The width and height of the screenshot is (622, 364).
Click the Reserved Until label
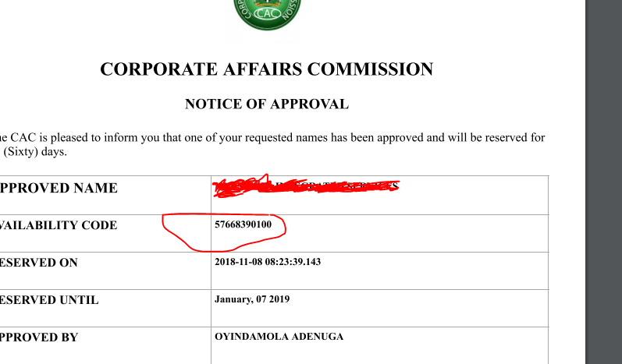click(x=49, y=300)
